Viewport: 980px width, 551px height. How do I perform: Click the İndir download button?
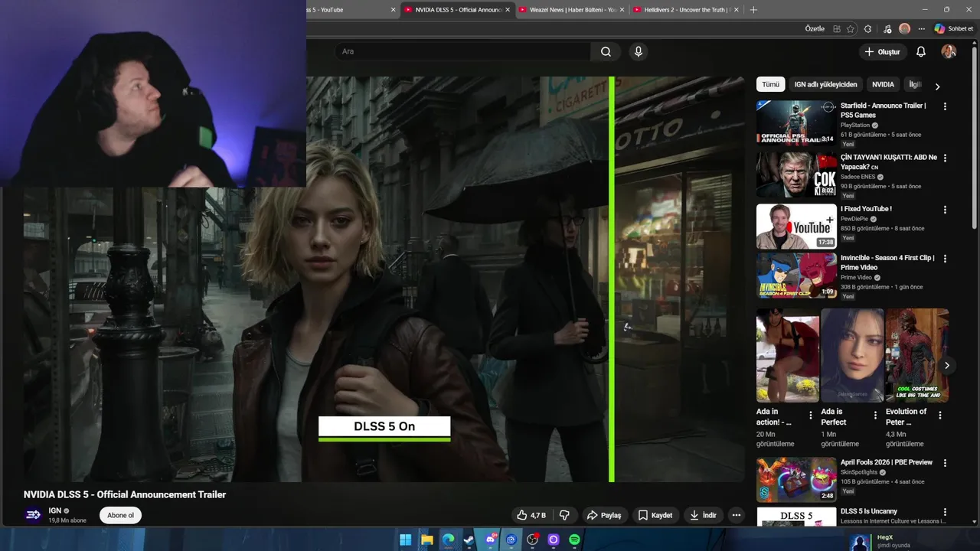click(703, 515)
